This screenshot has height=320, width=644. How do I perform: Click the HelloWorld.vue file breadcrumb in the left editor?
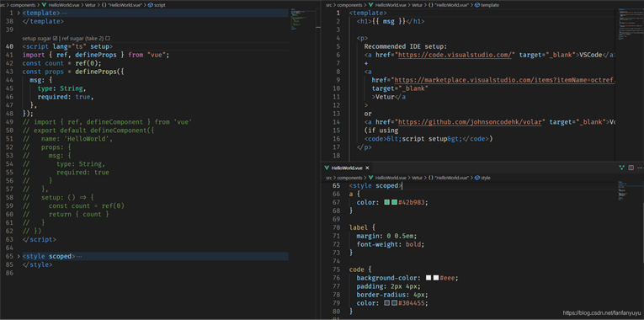(61, 5)
